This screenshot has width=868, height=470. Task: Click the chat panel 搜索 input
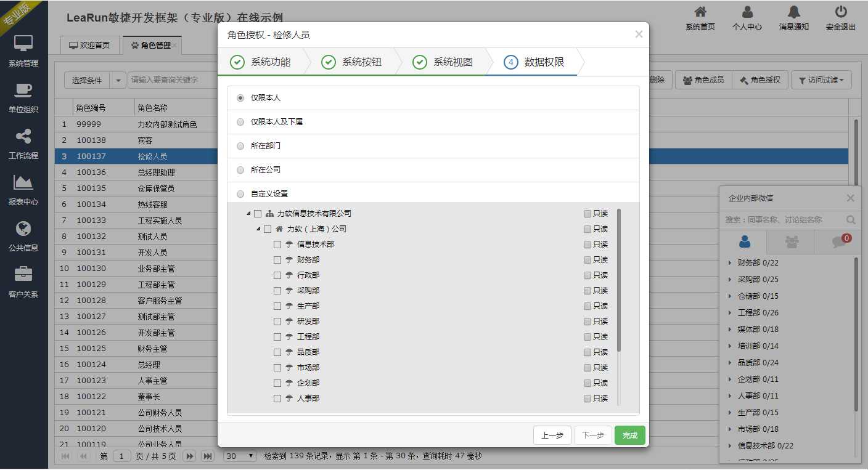783,220
